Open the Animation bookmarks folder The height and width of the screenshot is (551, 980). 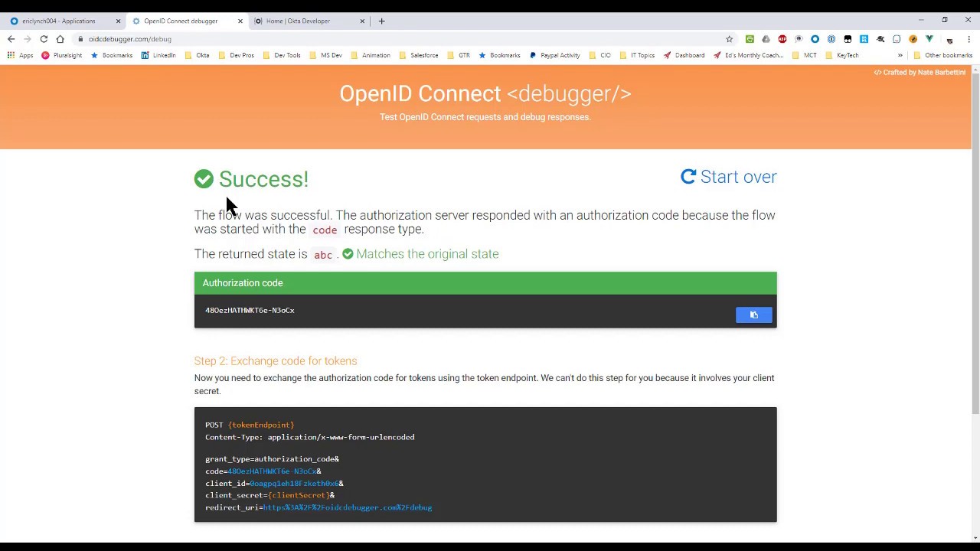(370, 55)
